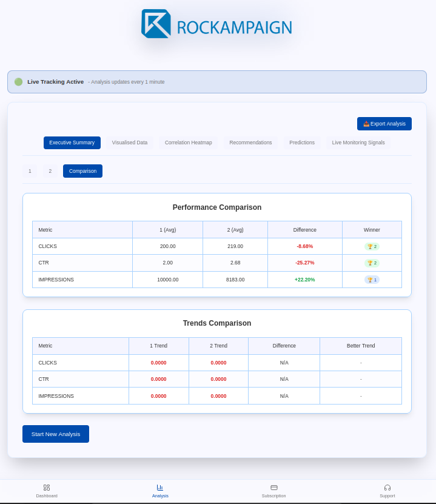Screen dimensions: 436x504
Task: Select dataset 2 sub-tab
Action: pyautogui.click(x=50, y=171)
